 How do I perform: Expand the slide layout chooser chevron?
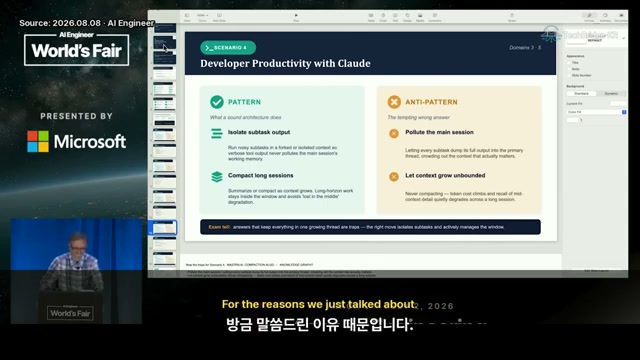pyautogui.click(x=623, y=38)
